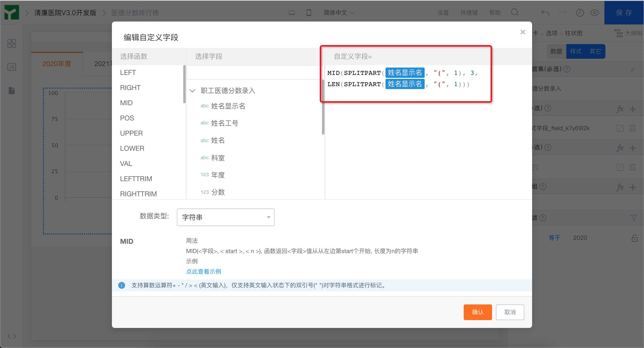The width and height of the screenshot is (644, 348).
Task: Open the 数据类型 字符串 dropdown
Action: (x=225, y=217)
